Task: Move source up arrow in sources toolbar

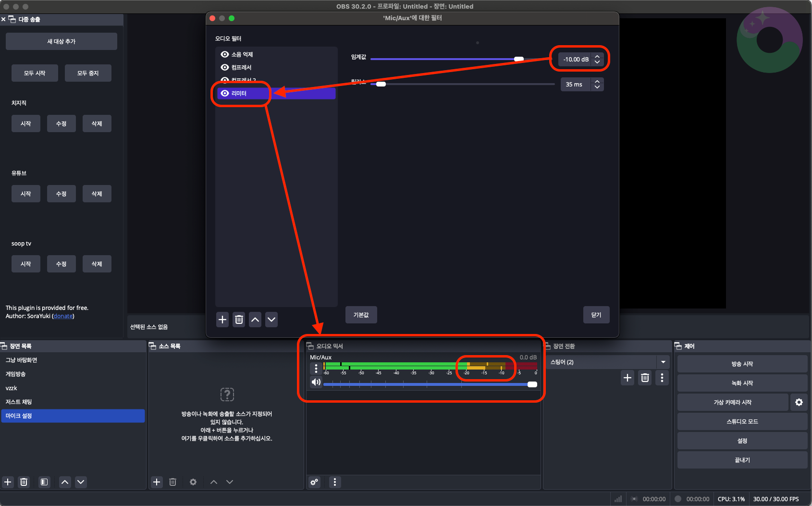Action: tap(214, 482)
